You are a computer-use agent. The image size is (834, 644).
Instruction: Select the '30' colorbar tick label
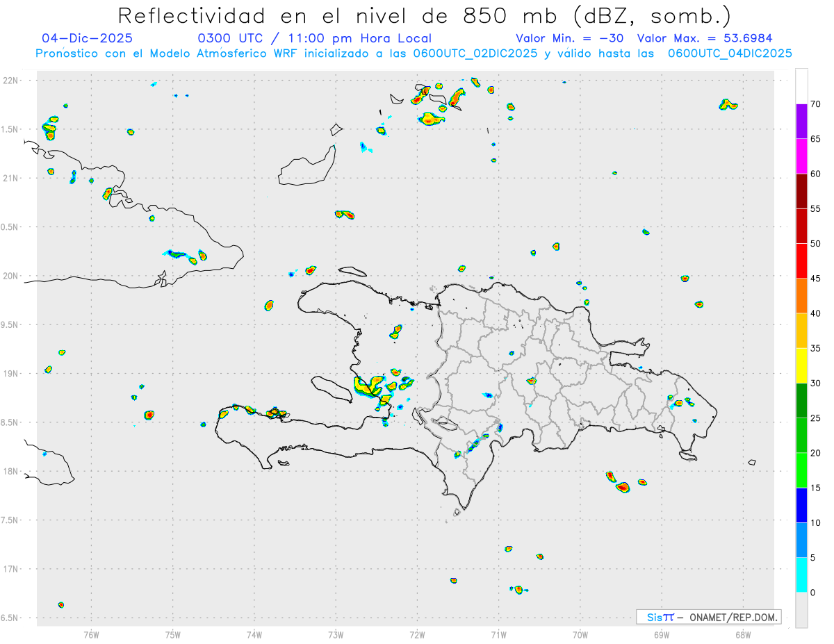(x=816, y=383)
